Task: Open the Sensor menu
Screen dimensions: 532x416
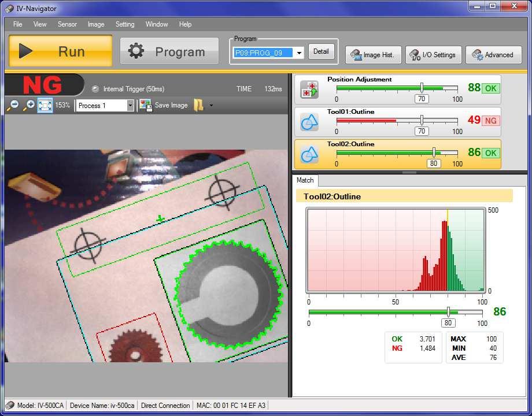Action: [x=67, y=24]
